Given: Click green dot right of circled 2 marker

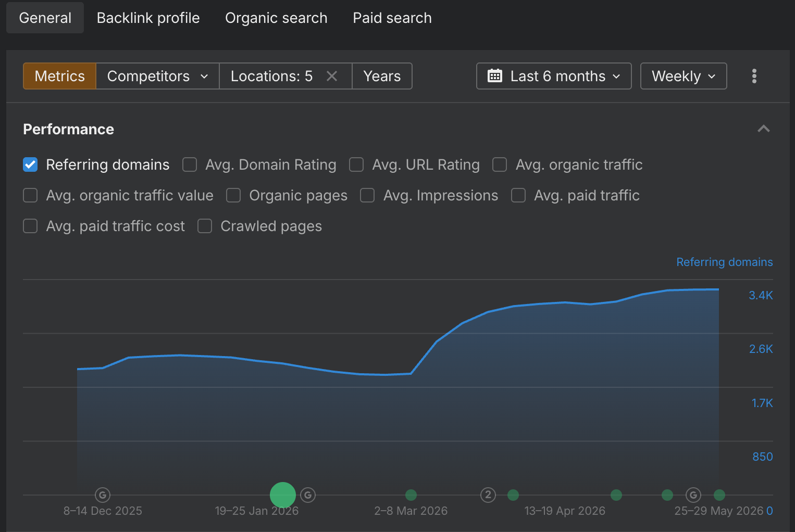Looking at the screenshot, I should pyautogui.click(x=513, y=495).
